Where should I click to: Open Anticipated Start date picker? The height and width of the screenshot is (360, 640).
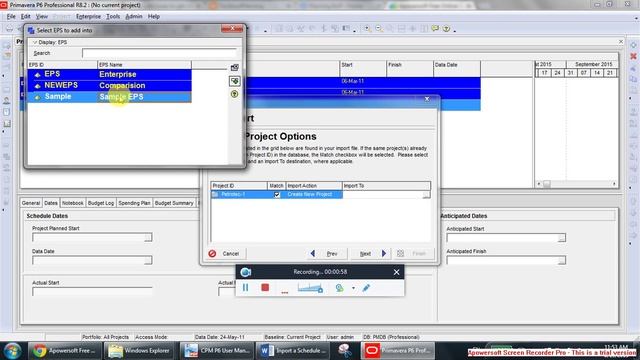click(562, 238)
